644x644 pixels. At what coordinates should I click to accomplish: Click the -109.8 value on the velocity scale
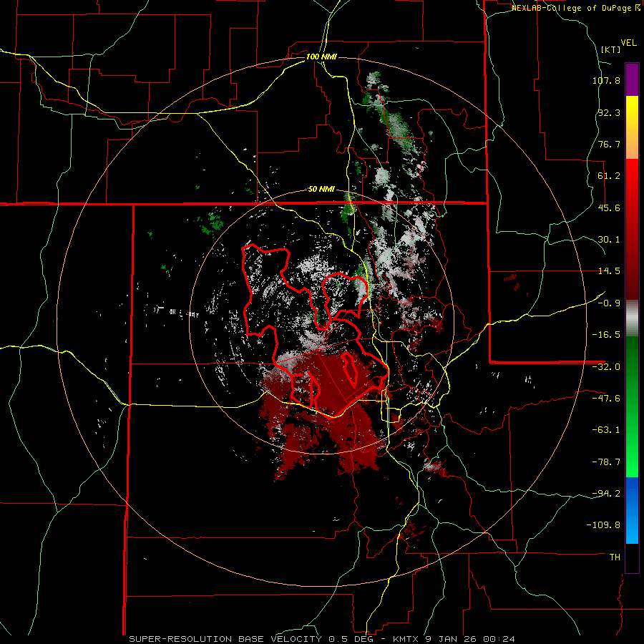(x=603, y=525)
